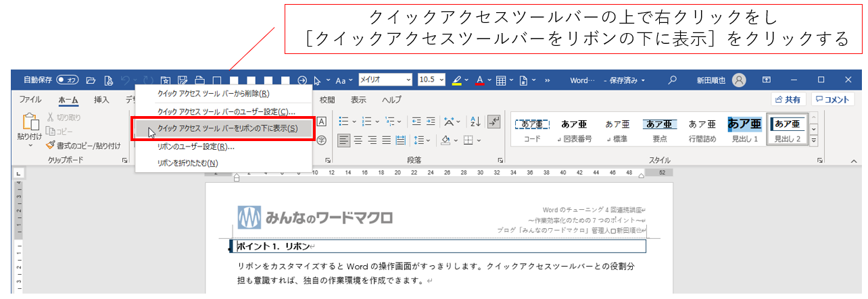Click the yellow text highlight color button
The height and width of the screenshot is (299, 868).
click(456, 80)
